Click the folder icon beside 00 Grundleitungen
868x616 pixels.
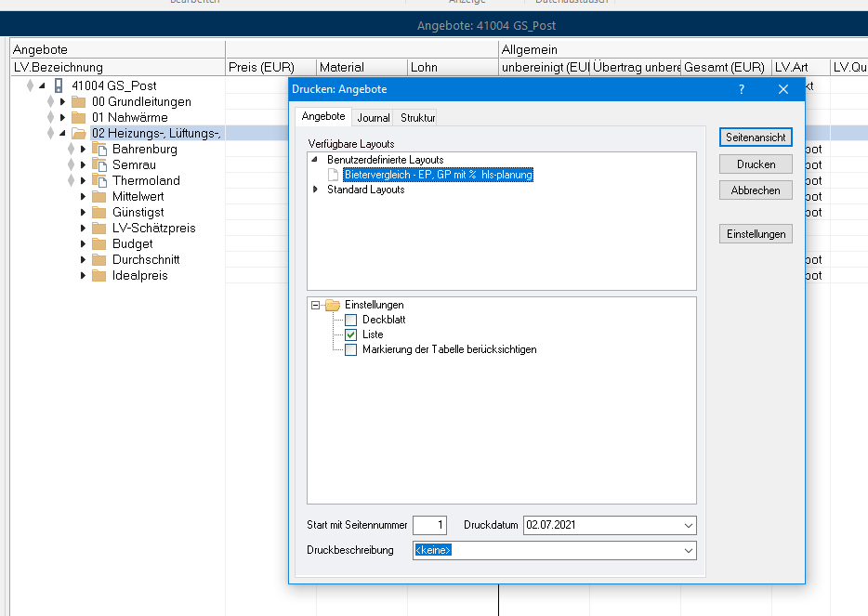pyautogui.click(x=78, y=102)
